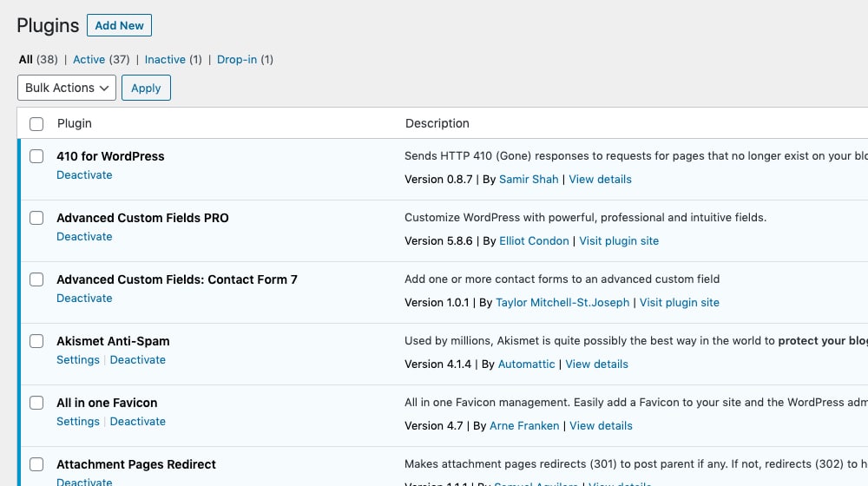View details for Akismet Anti-Spam
The image size is (868, 486).
(597, 364)
